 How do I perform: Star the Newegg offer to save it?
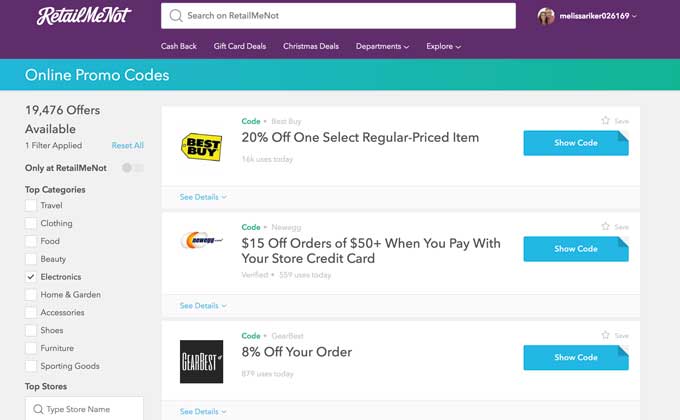tap(605, 226)
